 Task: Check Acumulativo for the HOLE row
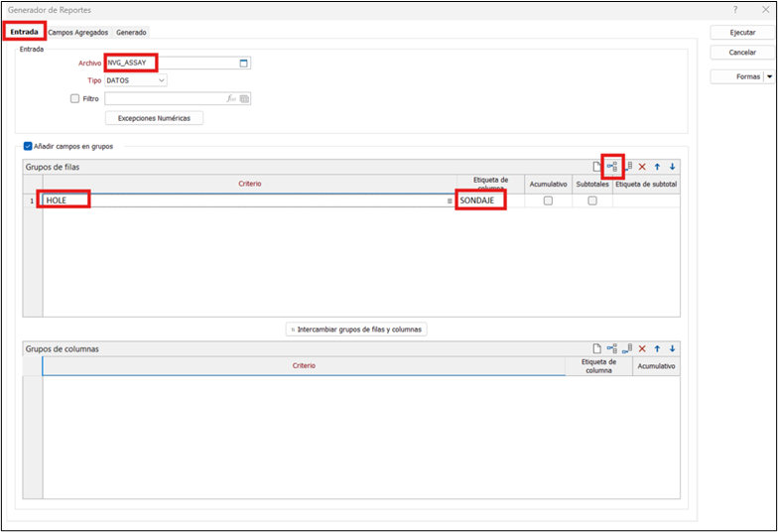(x=548, y=200)
